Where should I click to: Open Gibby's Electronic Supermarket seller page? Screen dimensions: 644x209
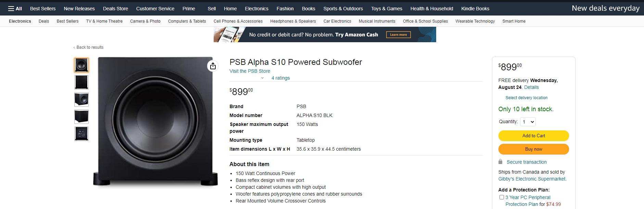pyautogui.click(x=532, y=179)
